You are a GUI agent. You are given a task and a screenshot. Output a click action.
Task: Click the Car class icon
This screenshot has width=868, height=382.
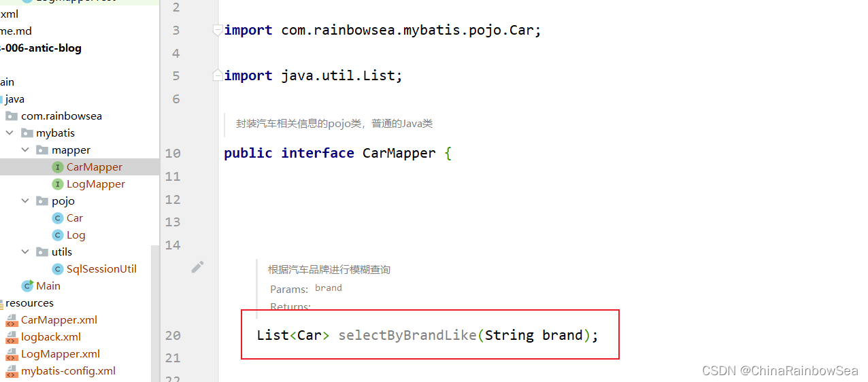(58, 218)
